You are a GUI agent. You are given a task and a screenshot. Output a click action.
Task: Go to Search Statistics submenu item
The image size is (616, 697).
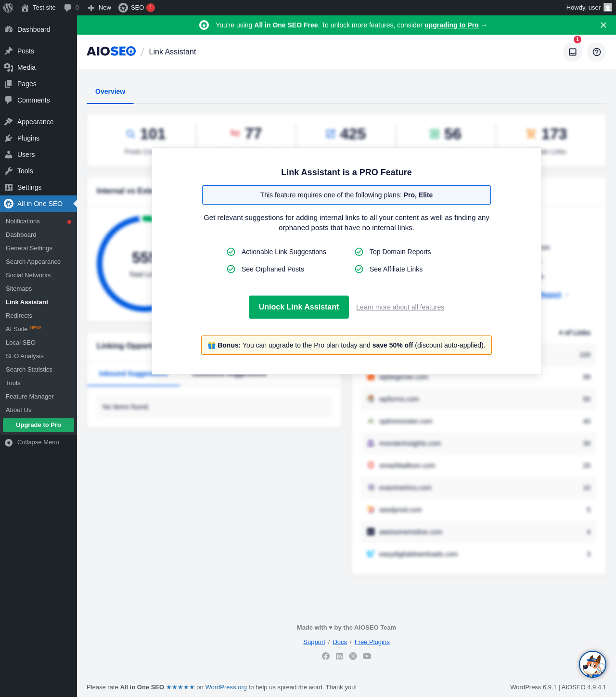tap(29, 370)
